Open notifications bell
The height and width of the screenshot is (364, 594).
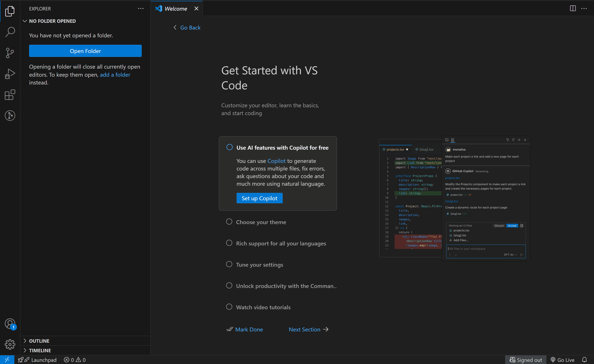584,360
